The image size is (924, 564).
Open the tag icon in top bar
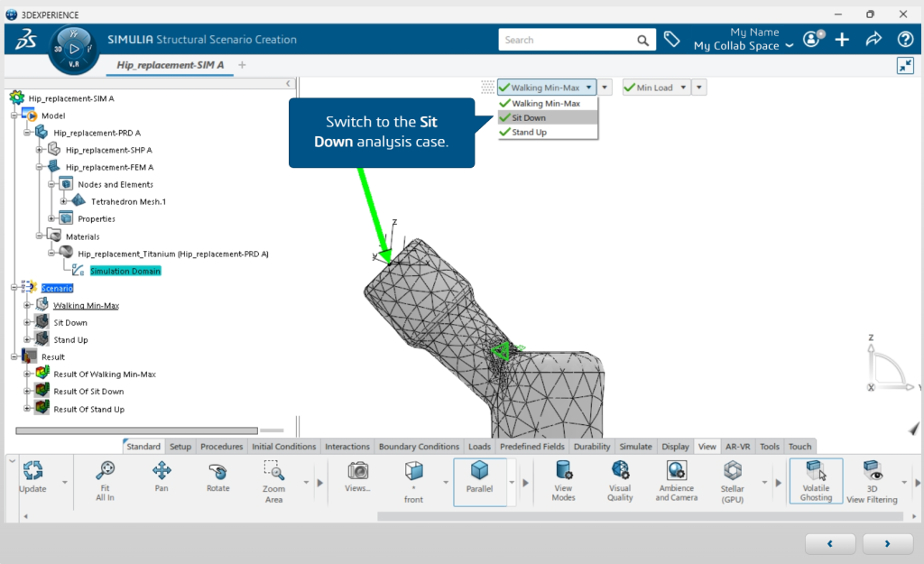(x=671, y=40)
